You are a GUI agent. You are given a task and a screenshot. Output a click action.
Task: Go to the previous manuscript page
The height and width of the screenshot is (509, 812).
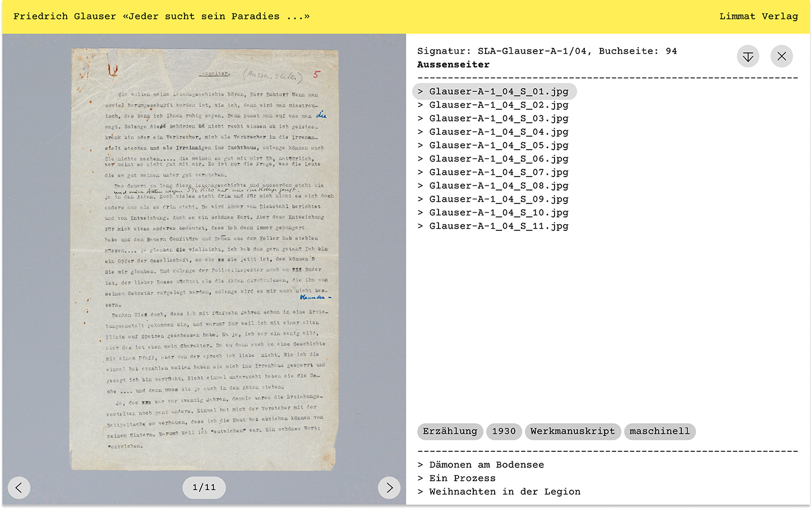point(19,488)
